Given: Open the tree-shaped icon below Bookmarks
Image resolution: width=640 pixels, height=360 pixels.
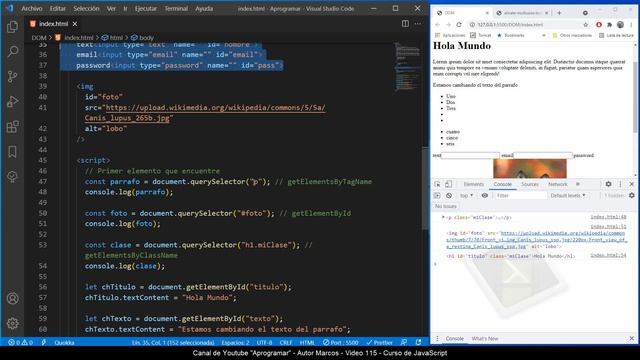Looking at the screenshot, I should tap(13, 176).
